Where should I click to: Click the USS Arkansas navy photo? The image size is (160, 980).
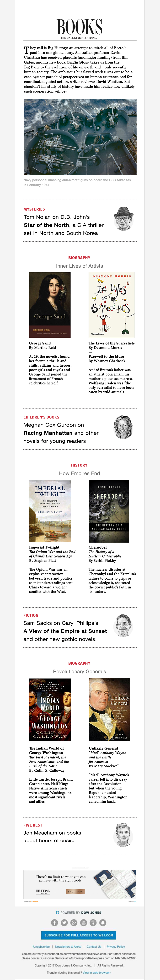click(x=80, y=137)
